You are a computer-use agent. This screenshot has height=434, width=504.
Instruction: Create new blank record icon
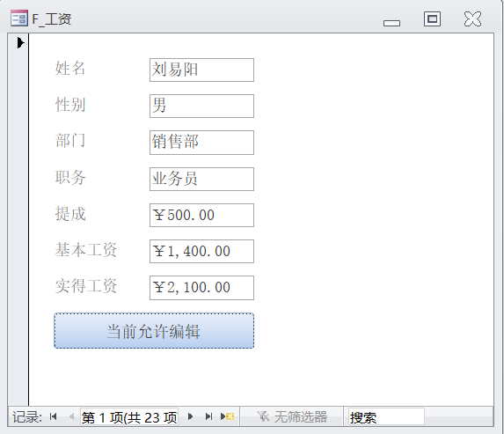click(228, 416)
